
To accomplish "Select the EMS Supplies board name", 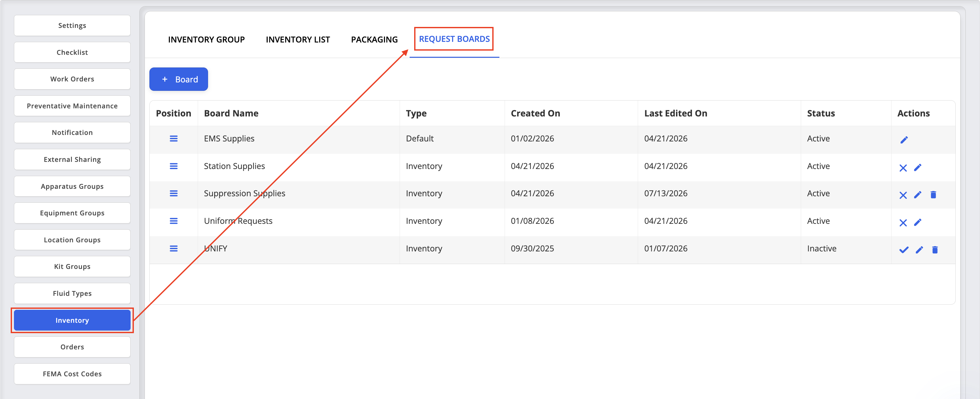I will pos(229,139).
